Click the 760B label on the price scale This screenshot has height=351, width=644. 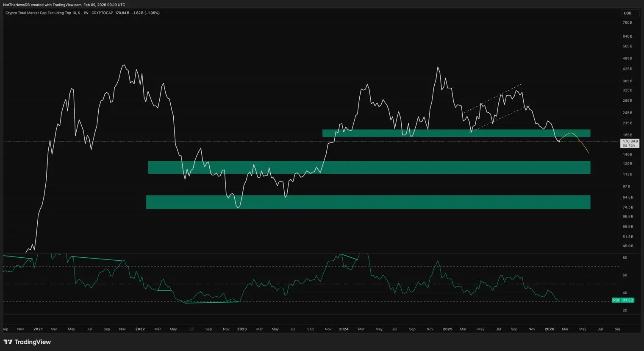[x=627, y=23]
